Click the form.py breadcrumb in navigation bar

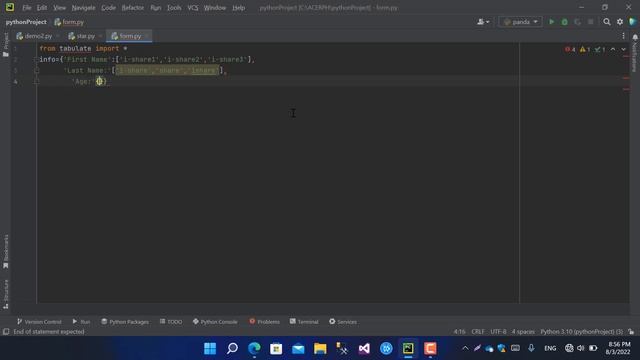point(69,22)
